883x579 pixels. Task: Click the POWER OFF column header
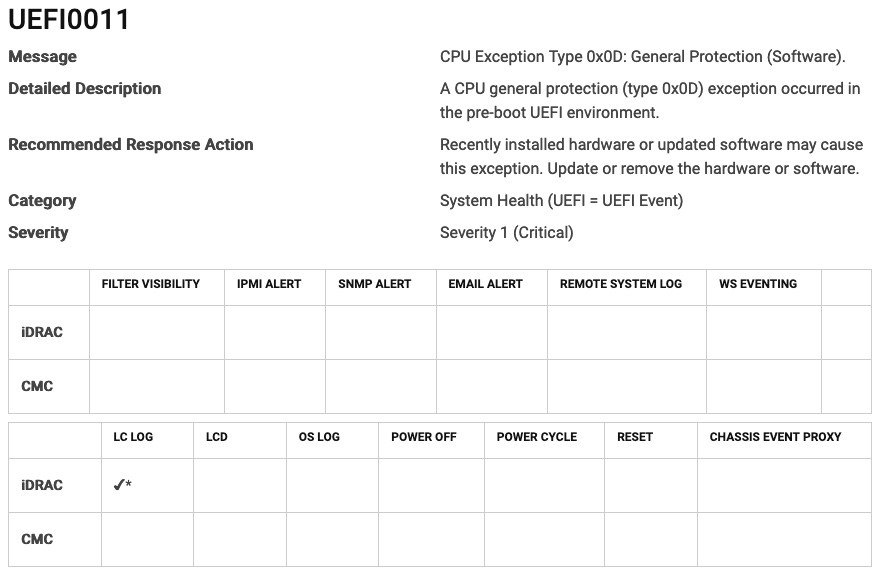(x=423, y=437)
